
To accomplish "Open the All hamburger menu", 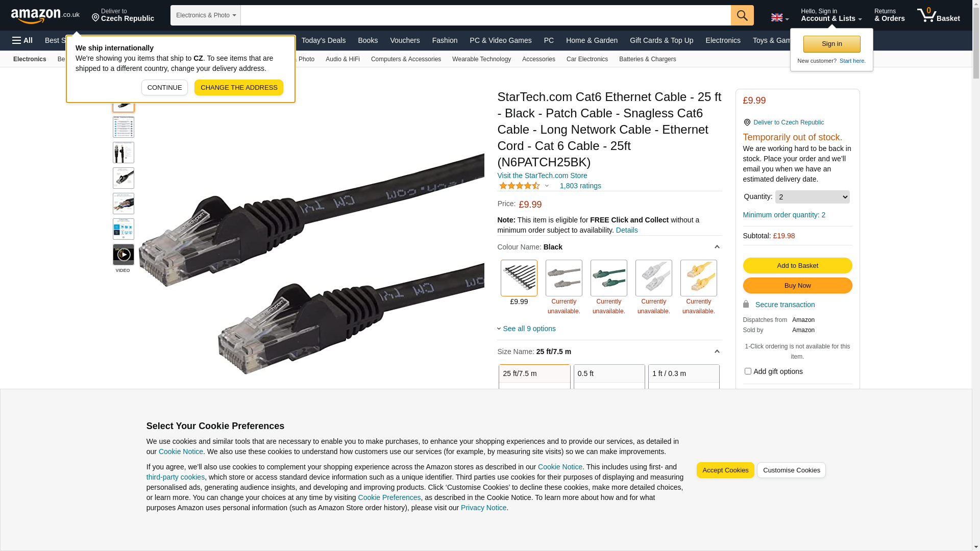I will pos(22,40).
